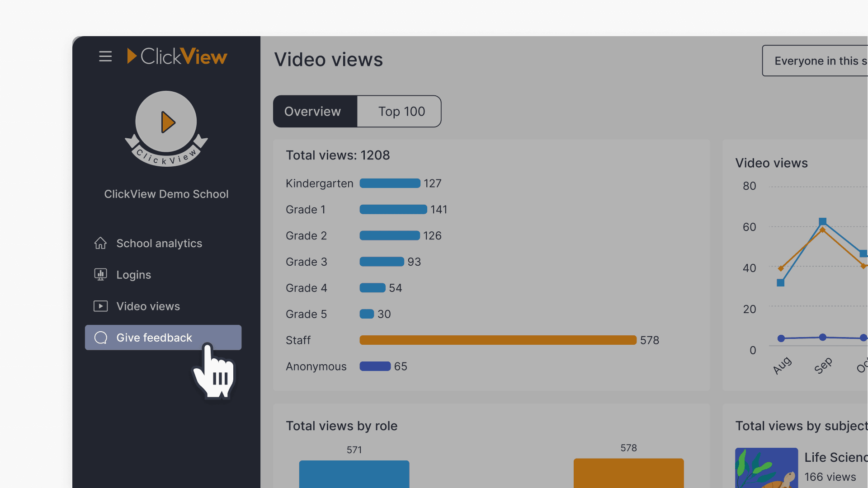Click the Give feedback speech bubble icon
868x488 pixels.
click(x=100, y=338)
